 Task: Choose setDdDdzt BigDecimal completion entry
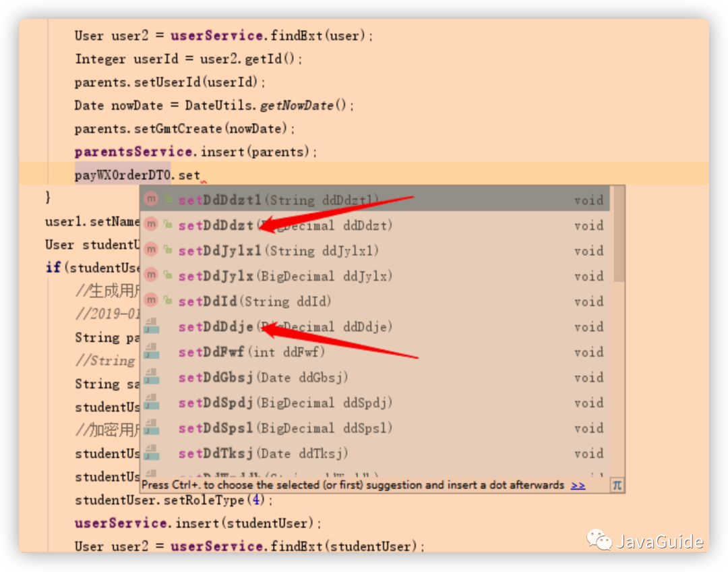[x=375, y=225]
